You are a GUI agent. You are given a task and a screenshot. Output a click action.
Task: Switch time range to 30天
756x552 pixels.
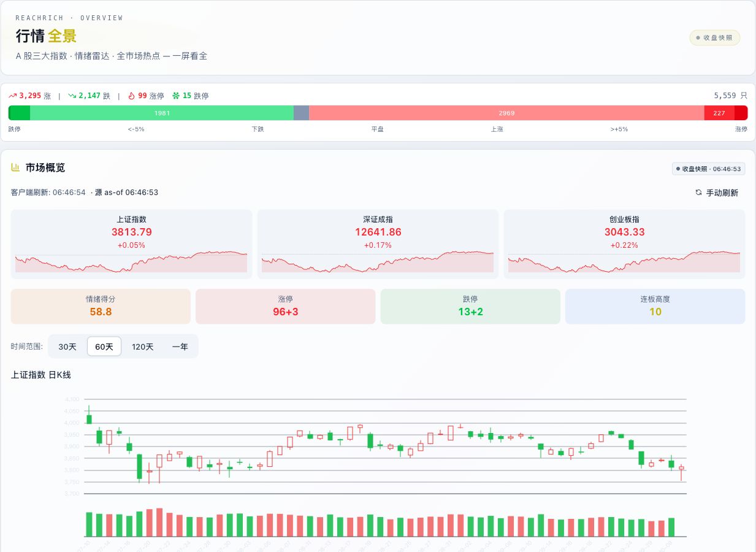click(x=67, y=347)
